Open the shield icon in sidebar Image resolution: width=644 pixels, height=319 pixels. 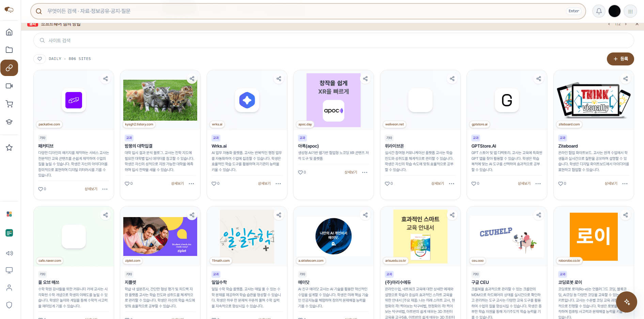[x=9, y=305]
